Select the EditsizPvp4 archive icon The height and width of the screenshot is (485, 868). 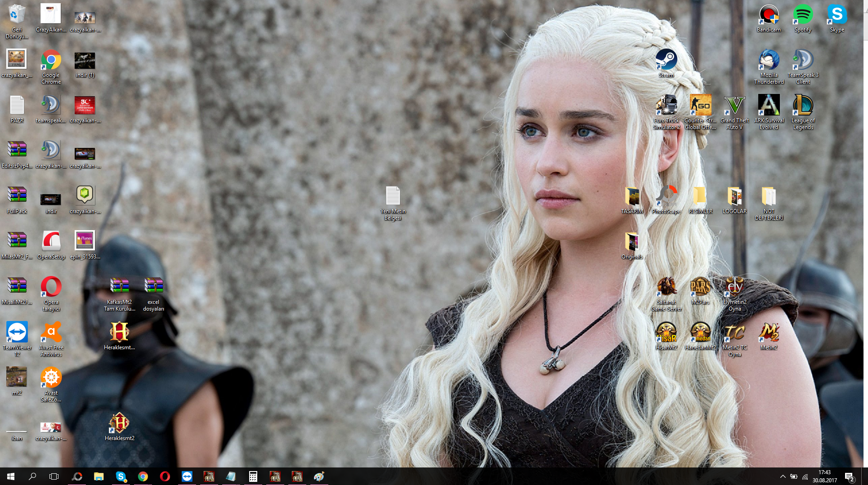(x=17, y=155)
